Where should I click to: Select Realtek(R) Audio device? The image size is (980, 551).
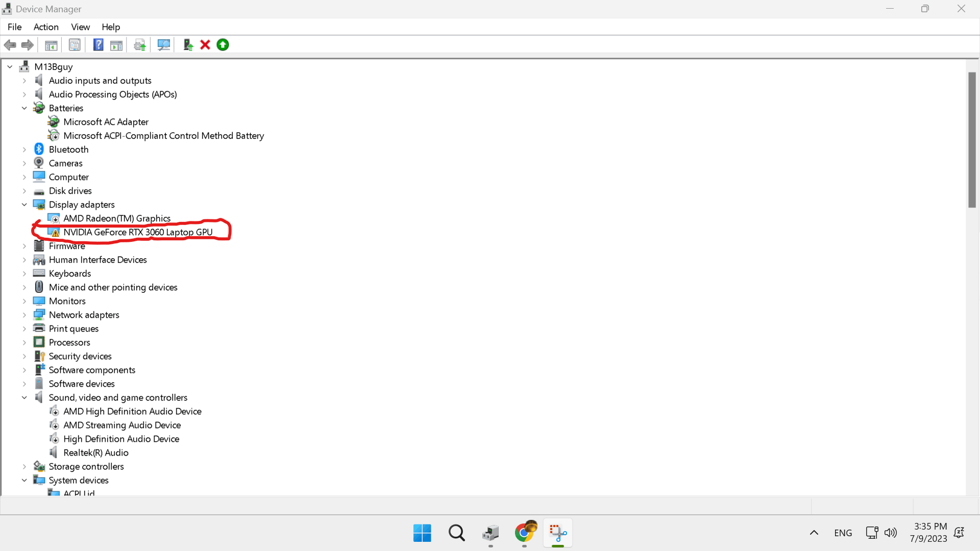point(96,453)
